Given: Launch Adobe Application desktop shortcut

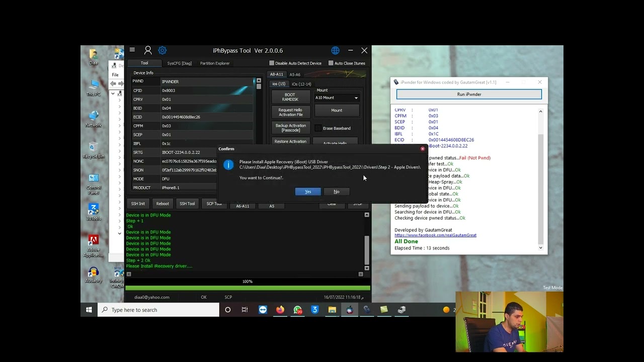Looking at the screenshot, I should (93, 246).
